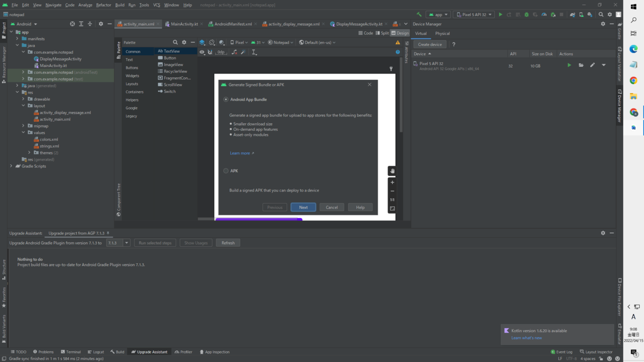Open the AGP version 7.1.3 combo box

[118, 243]
